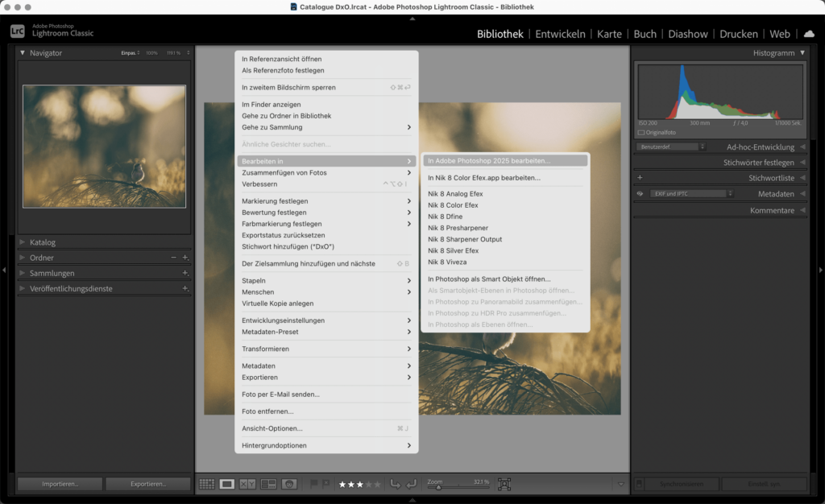Open the Karte module
The width and height of the screenshot is (825, 504).
(x=609, y=34)
